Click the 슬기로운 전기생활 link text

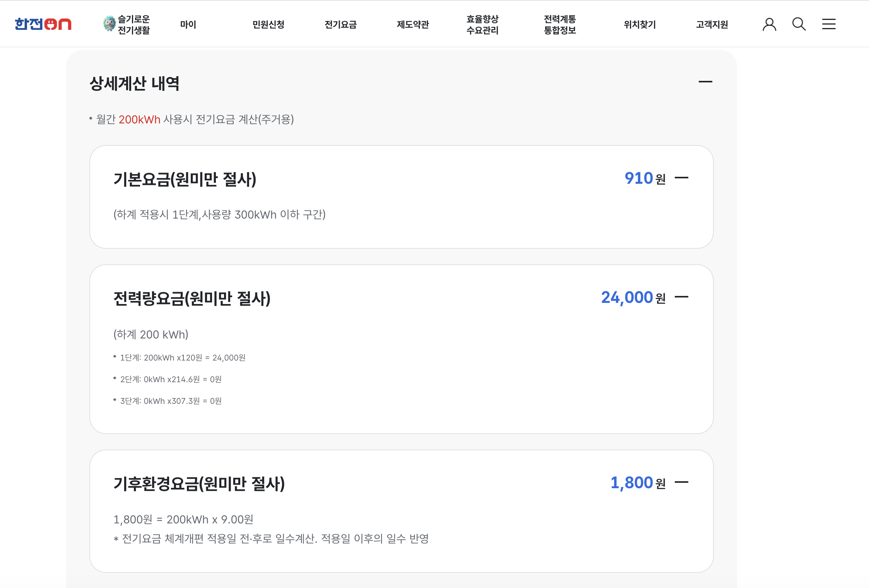[x=134, y=24]
